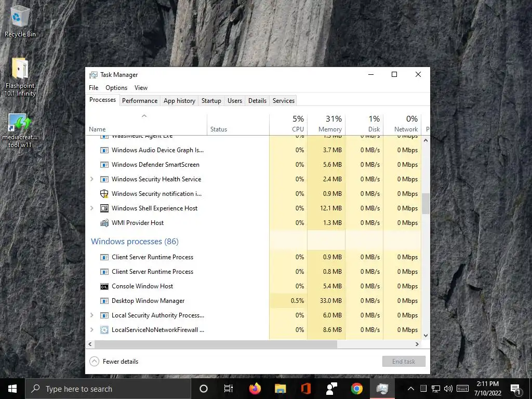Open the touch keyboard tray icon
532x399 pixels.
462,389
